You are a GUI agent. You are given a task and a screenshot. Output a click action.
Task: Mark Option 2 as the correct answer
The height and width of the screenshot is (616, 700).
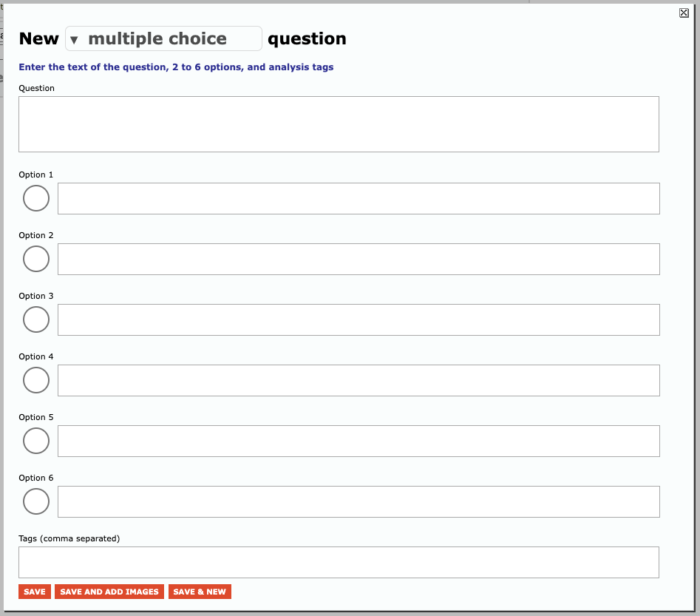36,259
